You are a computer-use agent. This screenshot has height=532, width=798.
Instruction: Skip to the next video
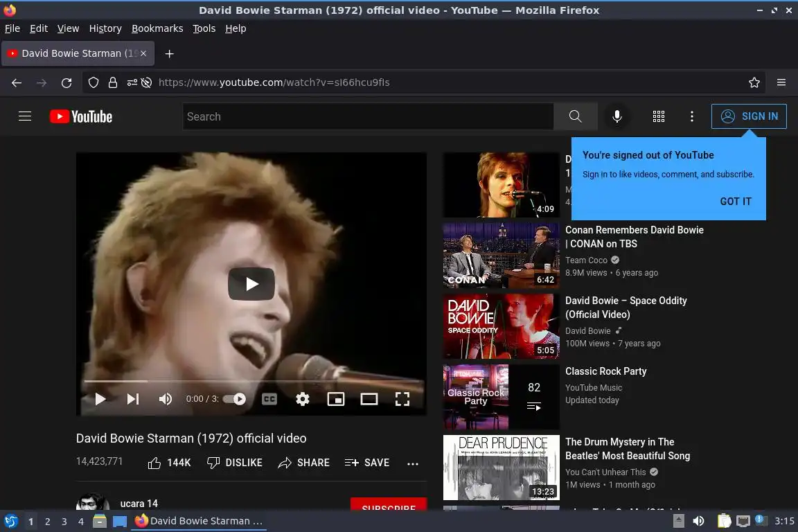point(133,399)
